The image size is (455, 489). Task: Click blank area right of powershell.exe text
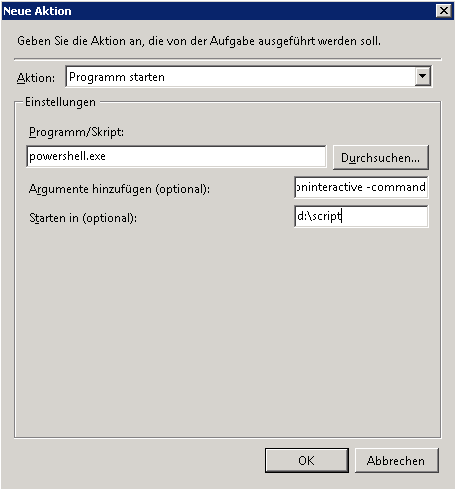(x=213, y=156)
